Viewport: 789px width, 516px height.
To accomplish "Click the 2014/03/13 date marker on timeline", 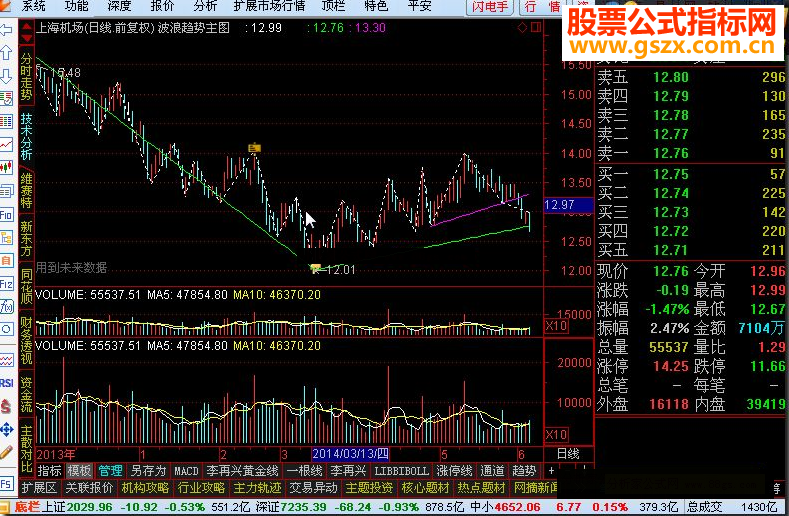I will click(x=350, y=454).
